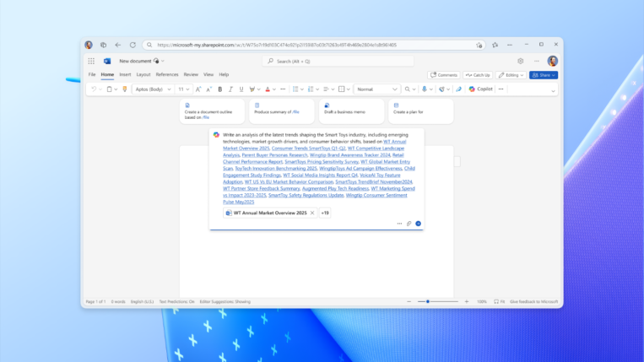Expand the Aptos (Body) font dropdown
This screenshot has width=644, height=362.
154,89
